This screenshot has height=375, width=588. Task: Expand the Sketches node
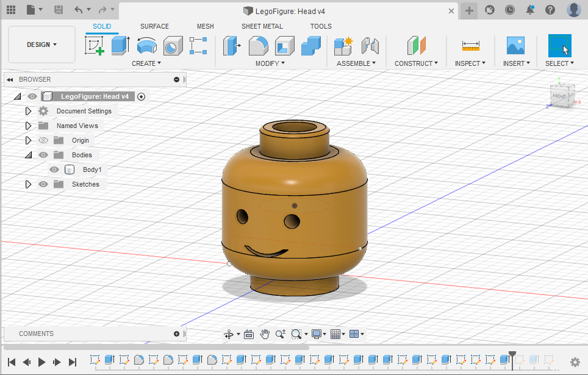pos(28,184)
